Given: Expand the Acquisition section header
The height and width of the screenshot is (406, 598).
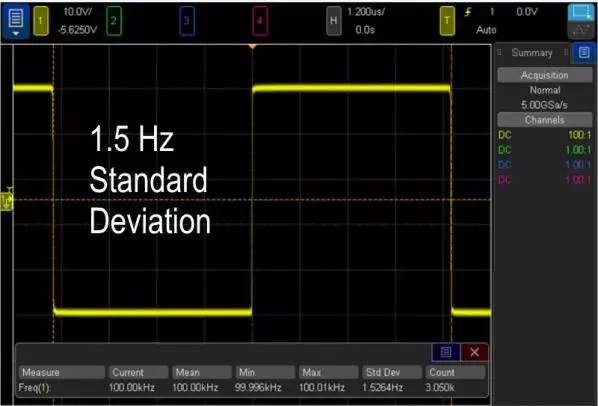Looking at the screenshot, I should pyautogui.click(x=545, y=75).
